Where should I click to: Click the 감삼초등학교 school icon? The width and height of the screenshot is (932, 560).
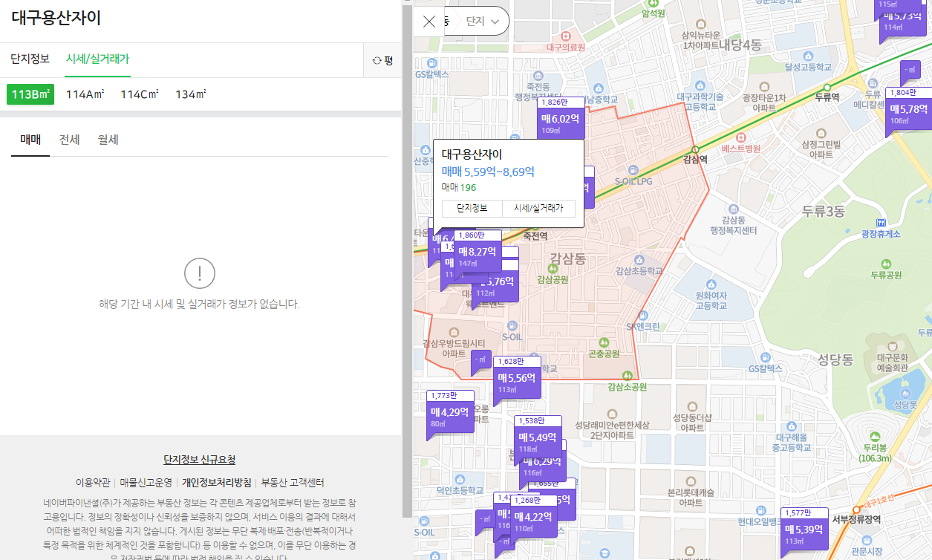[x=639, y=260]
